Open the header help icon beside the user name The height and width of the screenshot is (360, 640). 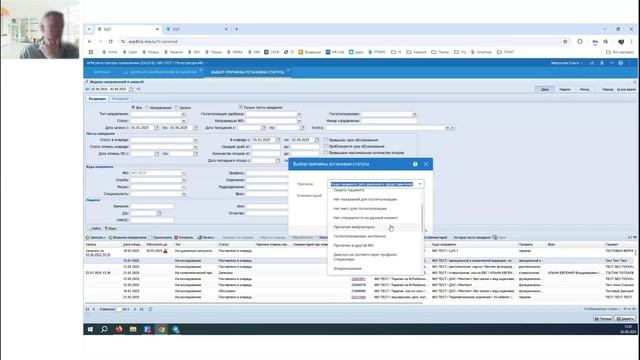point(621,63)
